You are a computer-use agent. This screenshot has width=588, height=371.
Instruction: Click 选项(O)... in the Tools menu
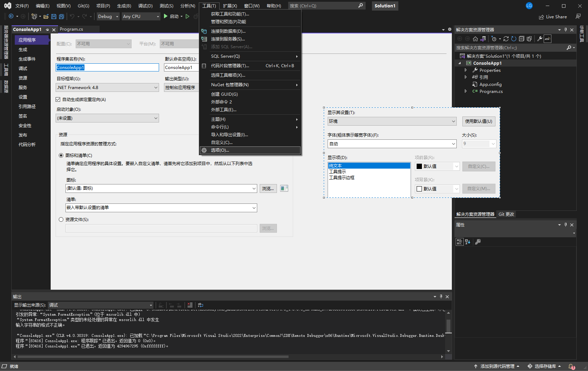[250, 150]
